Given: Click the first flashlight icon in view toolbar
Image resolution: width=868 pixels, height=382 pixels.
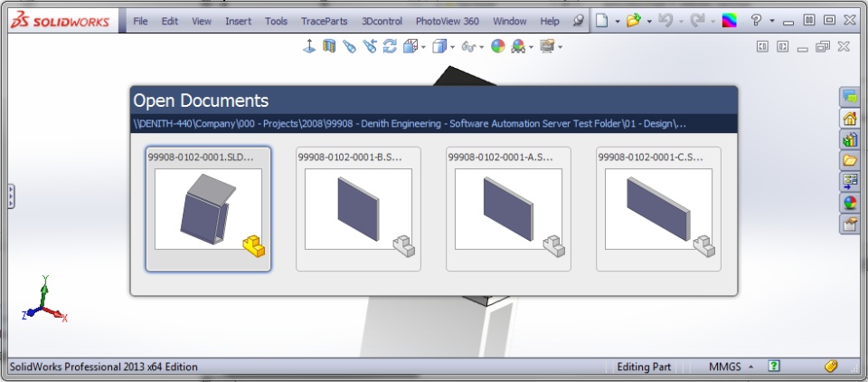Looking at the screenshot, I should point(349,46).
